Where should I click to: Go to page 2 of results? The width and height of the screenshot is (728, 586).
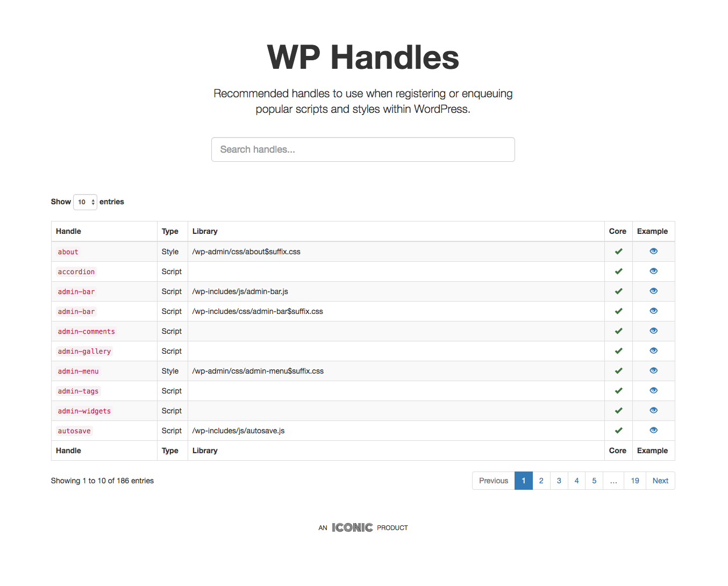(x=541, y=480)
